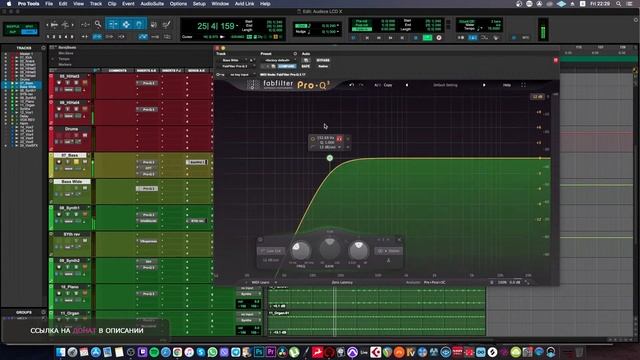
Task: Open the Window menu
Action: (220, 4)
